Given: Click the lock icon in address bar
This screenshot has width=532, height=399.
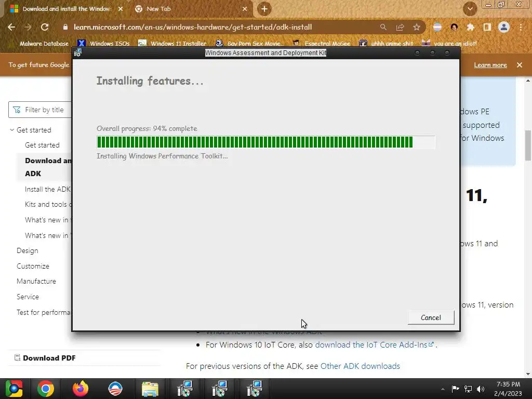Looking at the screenshot, I should (65, 27).
